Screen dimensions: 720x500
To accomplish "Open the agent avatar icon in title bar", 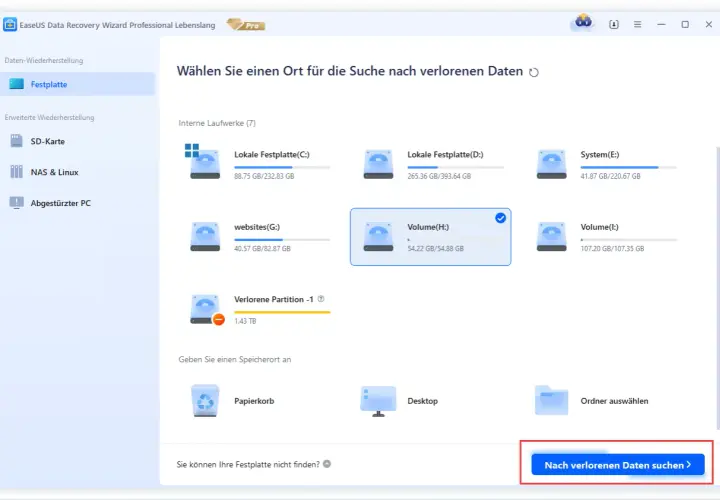I will 583,21.
